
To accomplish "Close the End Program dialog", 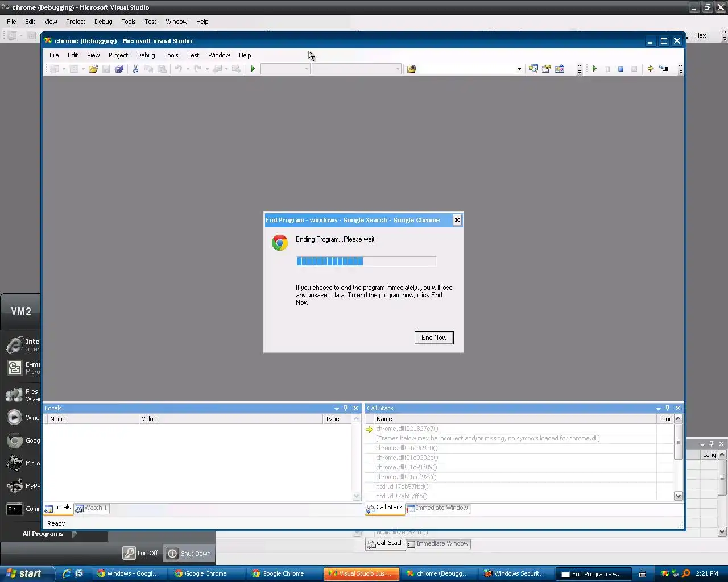I will tap(457, 220).
